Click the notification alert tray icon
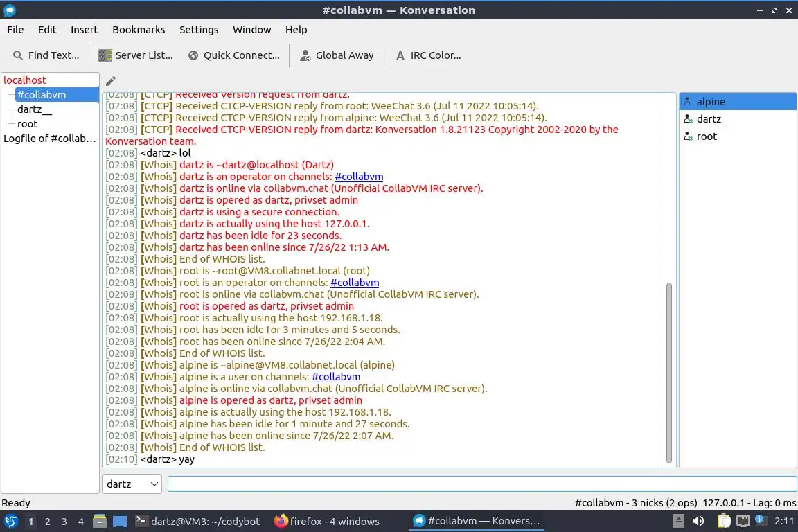This screenshot has width=798, height=532. point(761,520)
